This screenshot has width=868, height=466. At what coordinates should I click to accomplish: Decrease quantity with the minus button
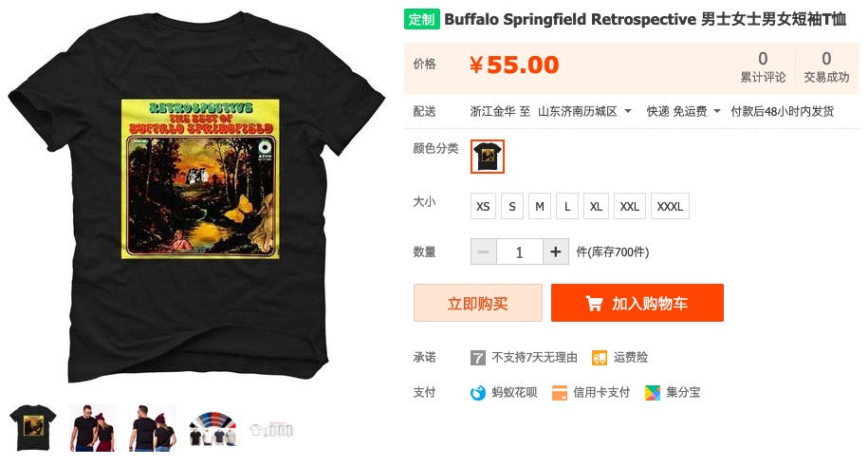click(483, 252)
